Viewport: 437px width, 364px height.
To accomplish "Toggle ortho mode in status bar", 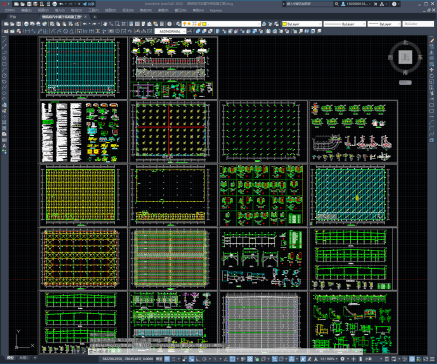I will pos(198,359).
